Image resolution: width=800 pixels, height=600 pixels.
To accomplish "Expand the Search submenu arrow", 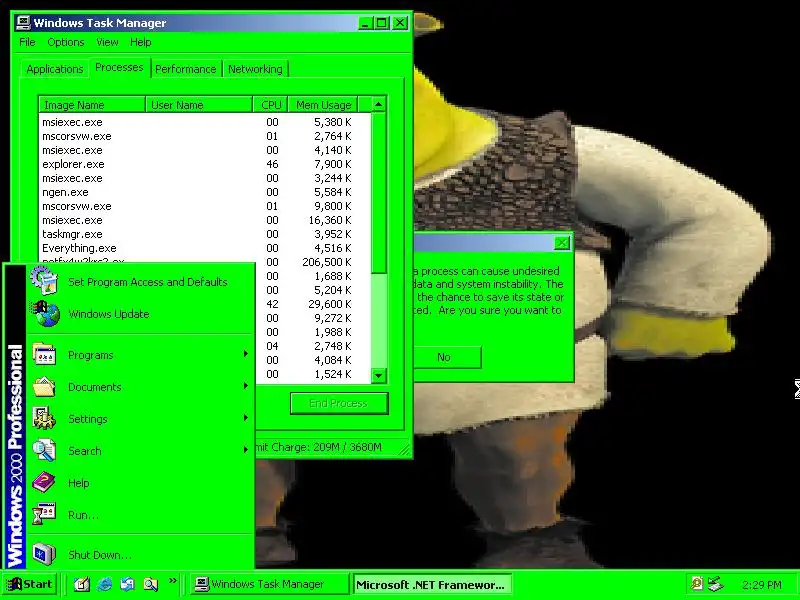I will (246, 449).
